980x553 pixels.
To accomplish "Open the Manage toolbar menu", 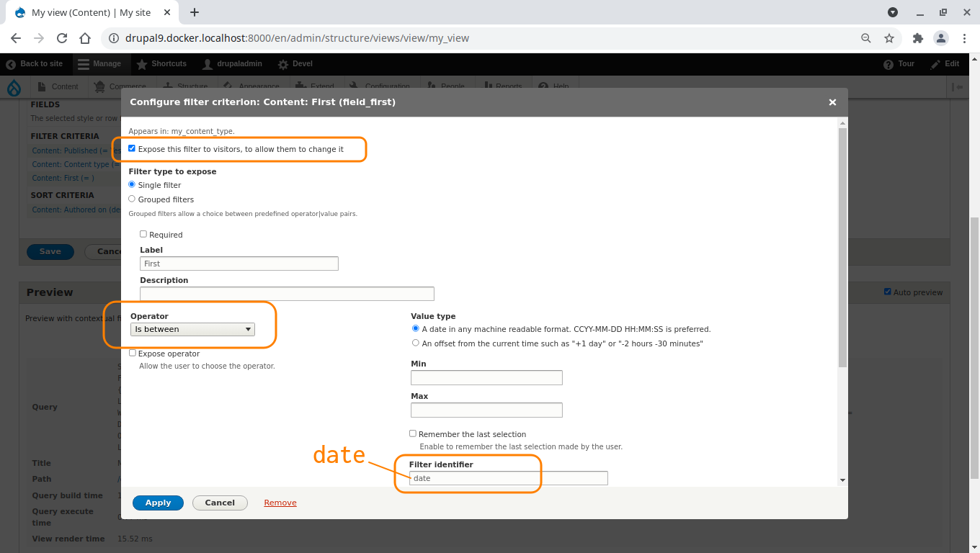I will pyautogui.click(x=99, y=64).
